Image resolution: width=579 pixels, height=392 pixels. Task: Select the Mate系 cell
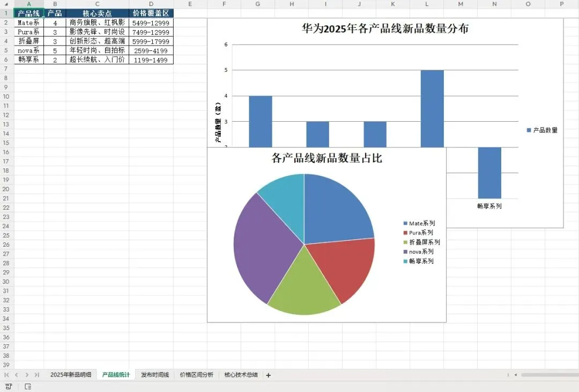(29, 23)
